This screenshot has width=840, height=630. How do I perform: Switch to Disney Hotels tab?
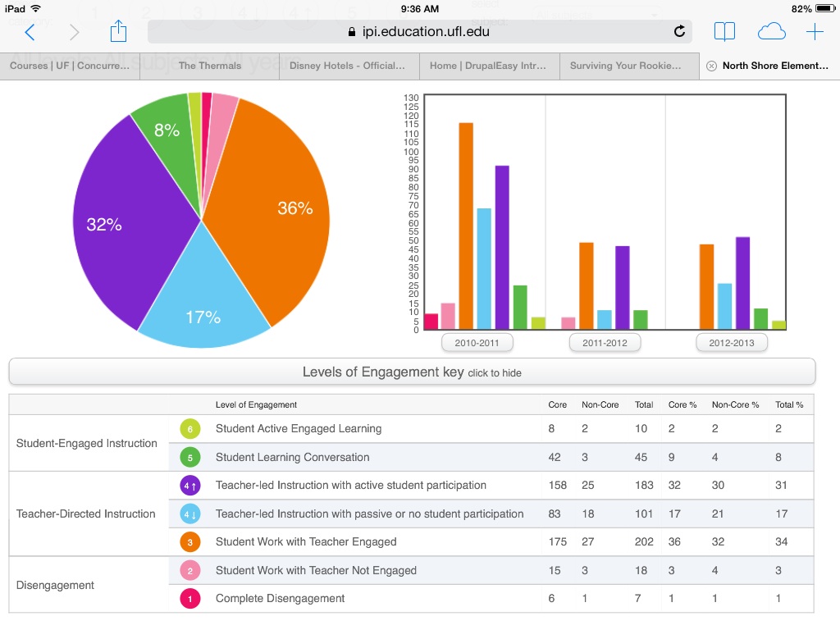coord(348,66)
